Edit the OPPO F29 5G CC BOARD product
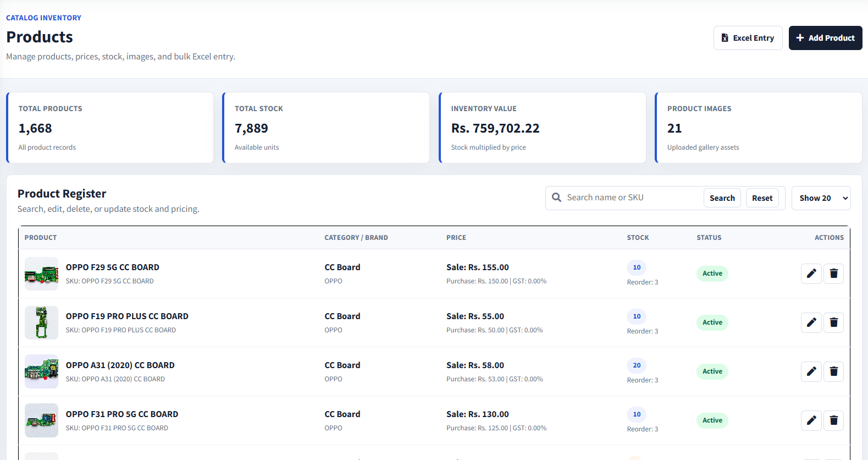The image size is (868, 460). pyautogui.click(x=811, y=273)
